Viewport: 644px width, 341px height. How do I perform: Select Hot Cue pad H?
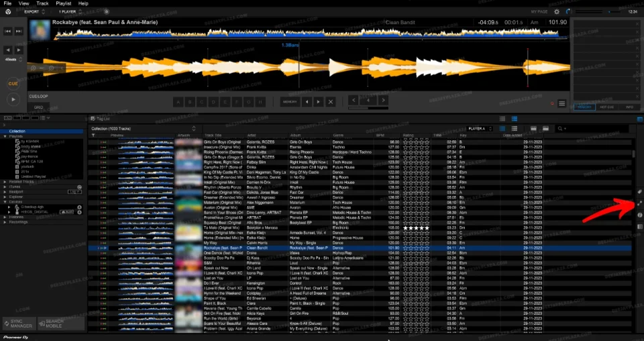(260, 102)
